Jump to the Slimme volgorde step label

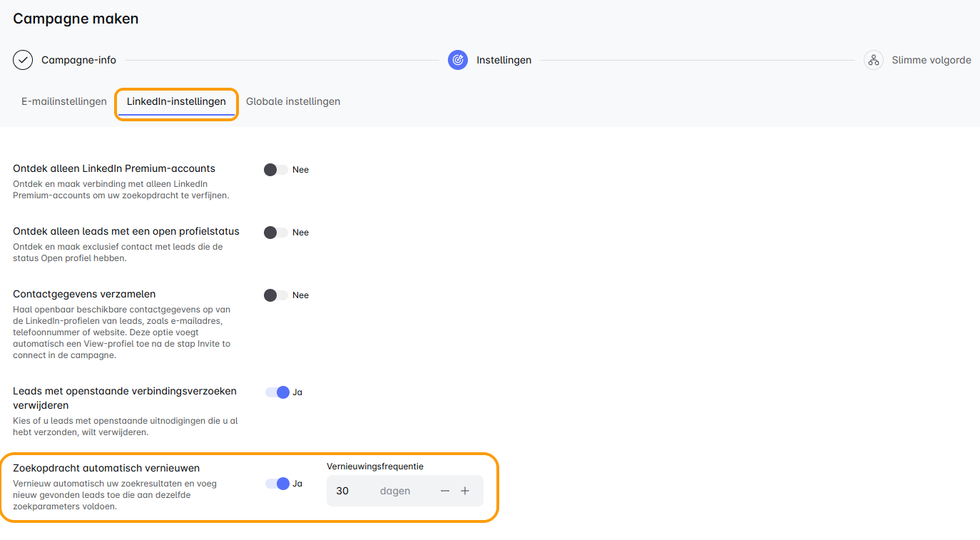point(931,60)
